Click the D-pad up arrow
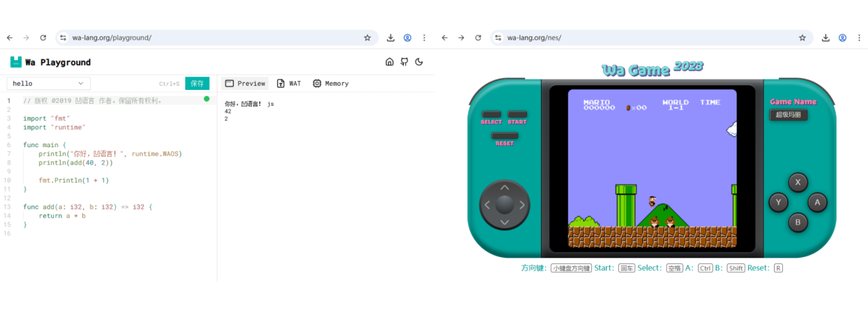Viewport: 868px width, 329px height. click(x=505, y=187)
